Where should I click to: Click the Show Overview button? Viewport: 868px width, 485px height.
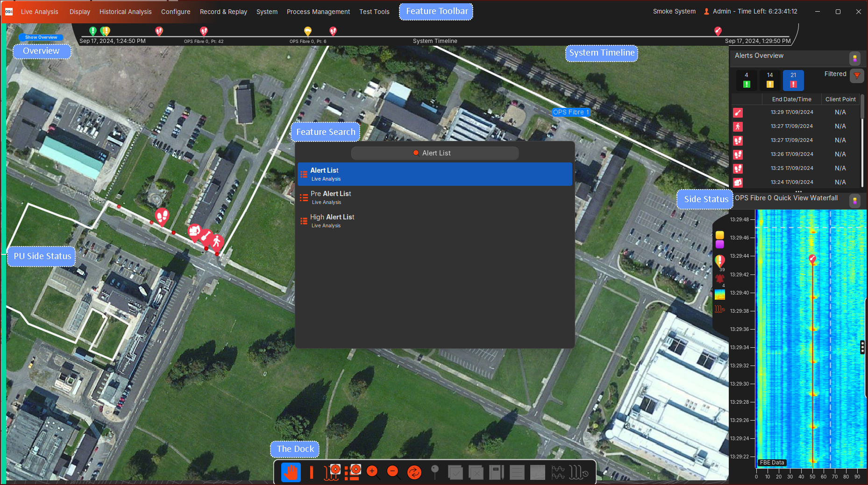click(x=41, y=37)
